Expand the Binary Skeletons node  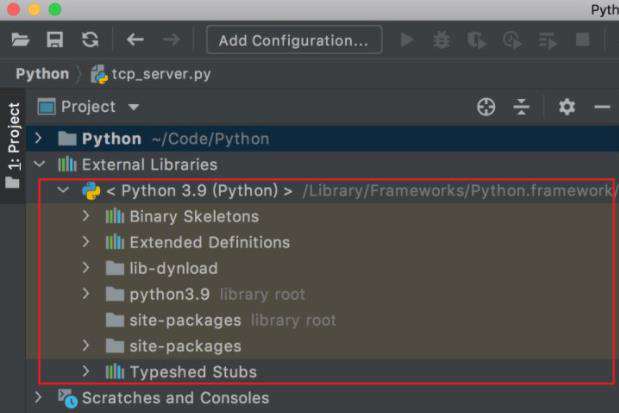pyautogui.click(x=86, y=216)
